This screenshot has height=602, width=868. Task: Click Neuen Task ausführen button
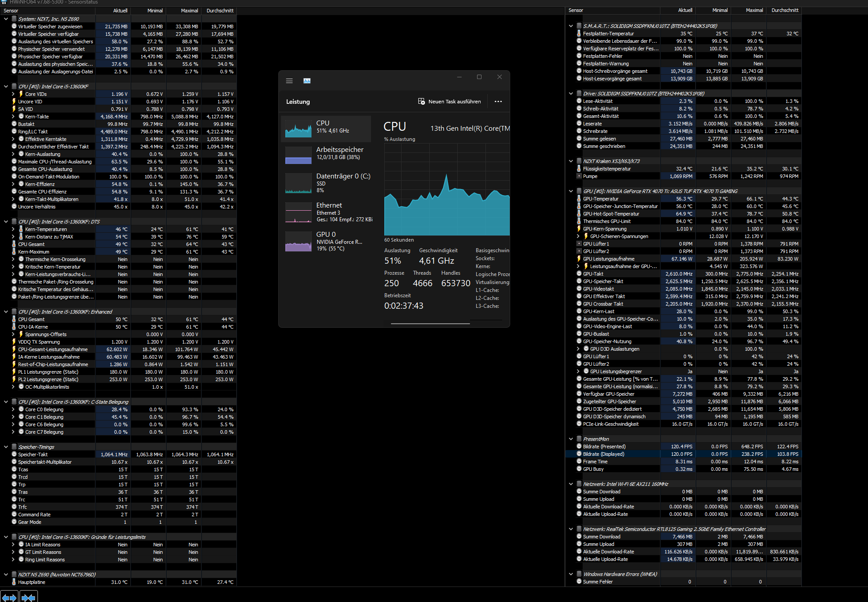[450, 102]
